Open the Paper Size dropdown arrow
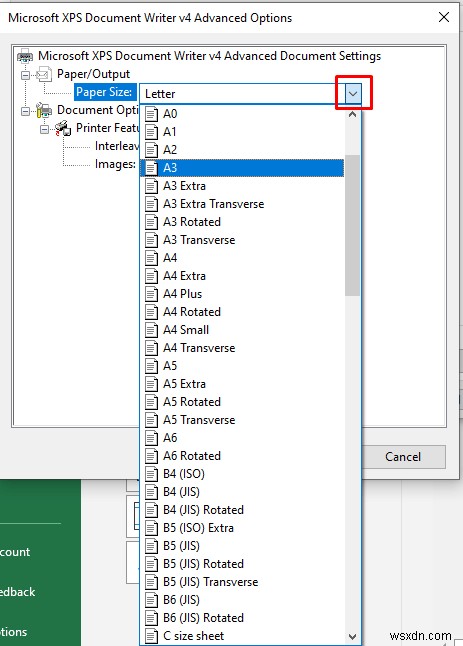 click(353, 94)
